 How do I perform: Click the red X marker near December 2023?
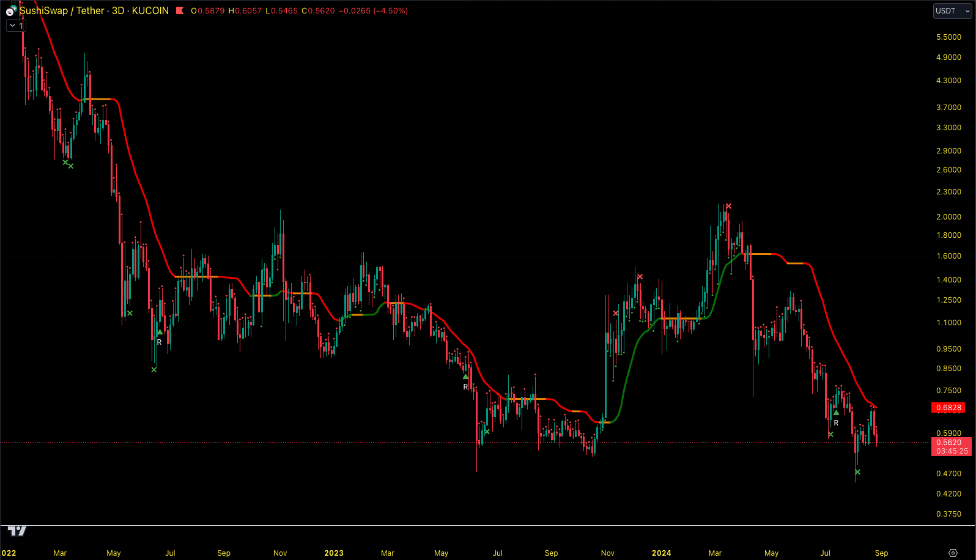pos(640,277)
